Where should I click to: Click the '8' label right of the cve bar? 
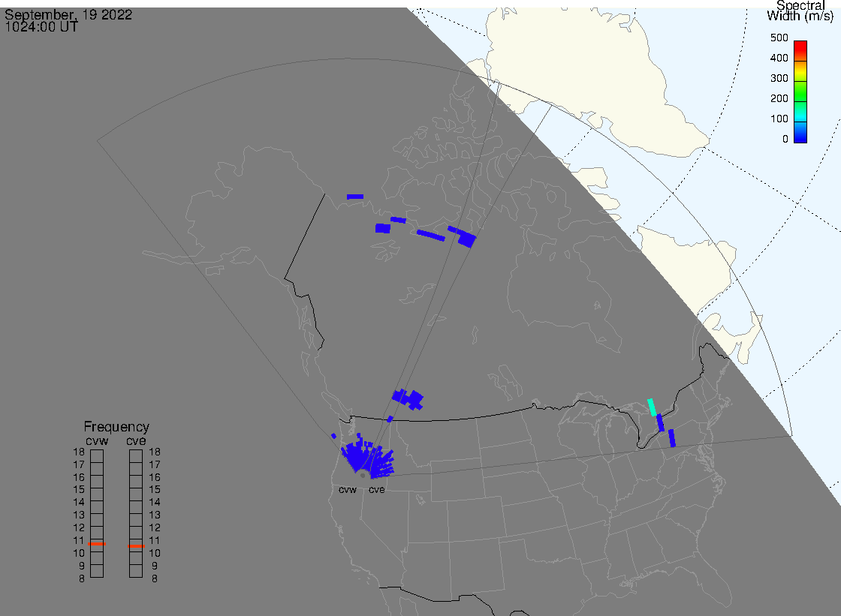click(x=155, y=579)
